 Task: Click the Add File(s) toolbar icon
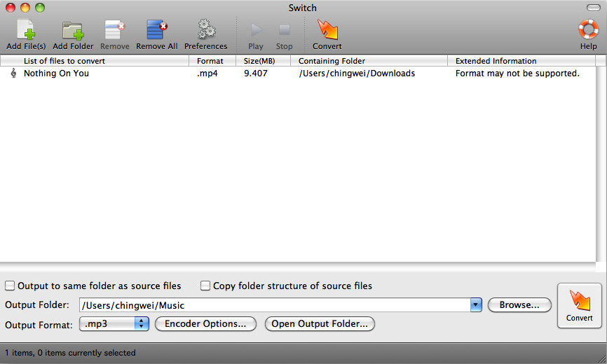coord(25,30)
